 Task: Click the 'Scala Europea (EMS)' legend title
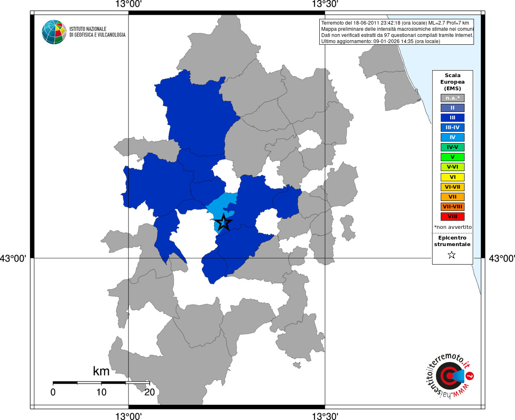453,82
